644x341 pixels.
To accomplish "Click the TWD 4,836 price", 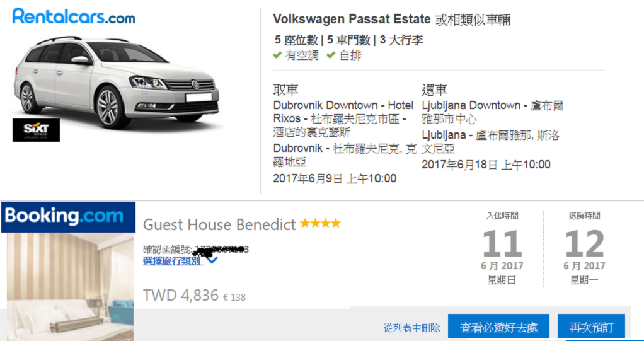I will (181, 295).
